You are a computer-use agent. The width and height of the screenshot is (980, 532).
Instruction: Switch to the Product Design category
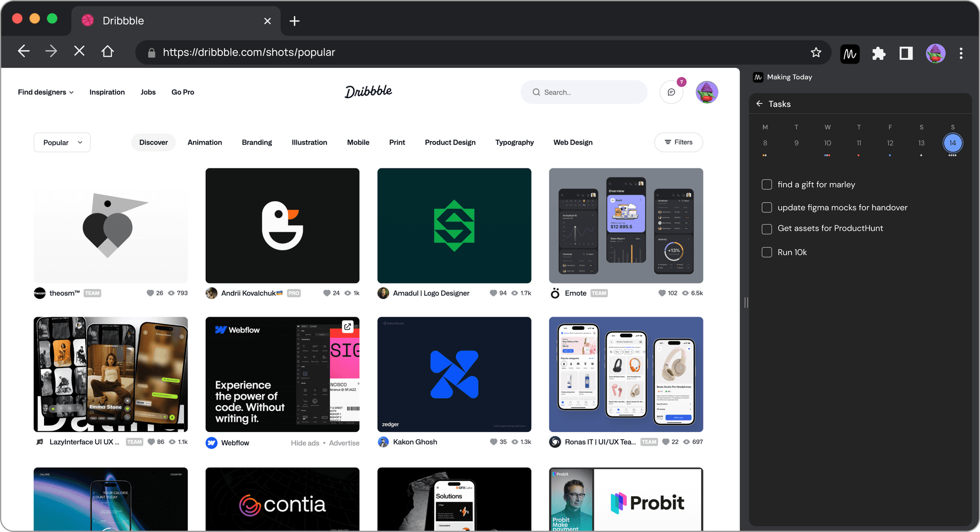point(450,143)
